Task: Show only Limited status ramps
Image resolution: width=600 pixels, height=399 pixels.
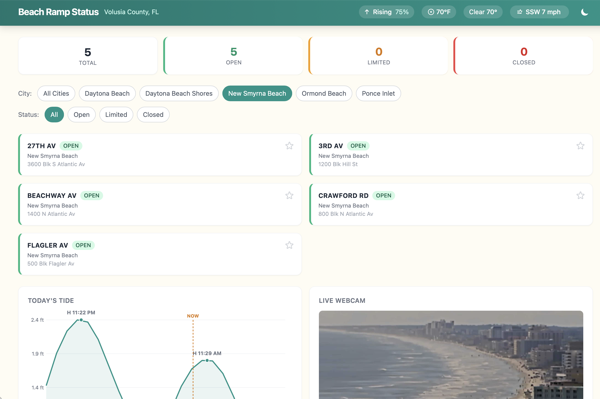Action: click(116, 114)
